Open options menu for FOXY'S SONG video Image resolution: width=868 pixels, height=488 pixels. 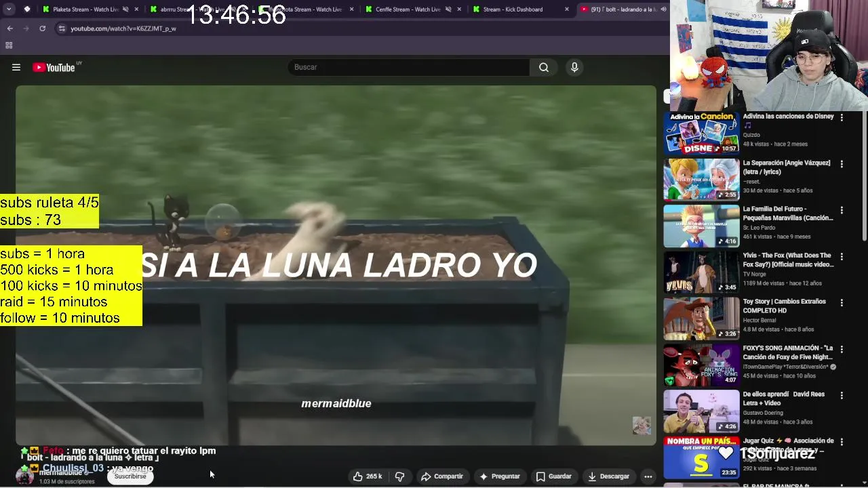[842, 349]
